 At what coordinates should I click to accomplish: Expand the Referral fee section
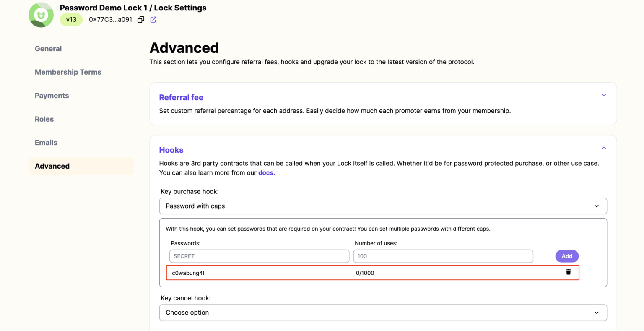(x=604, y=95)
